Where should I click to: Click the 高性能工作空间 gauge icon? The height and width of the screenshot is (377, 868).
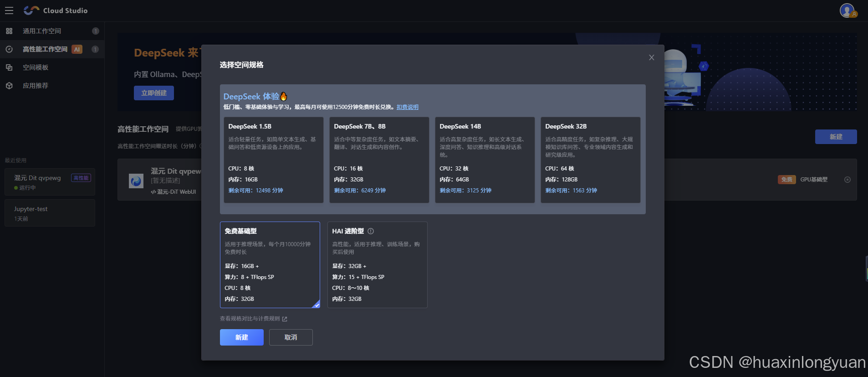(9, 49)
